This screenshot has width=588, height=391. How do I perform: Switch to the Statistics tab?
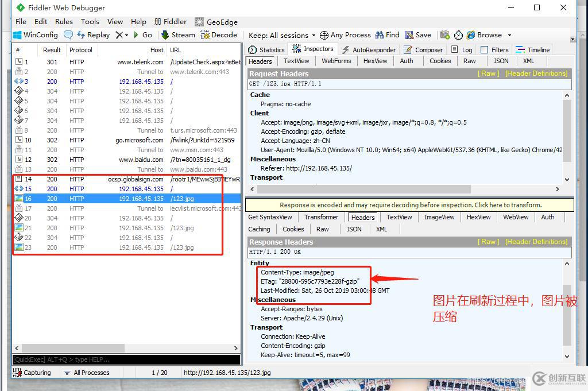click(266, 50)
